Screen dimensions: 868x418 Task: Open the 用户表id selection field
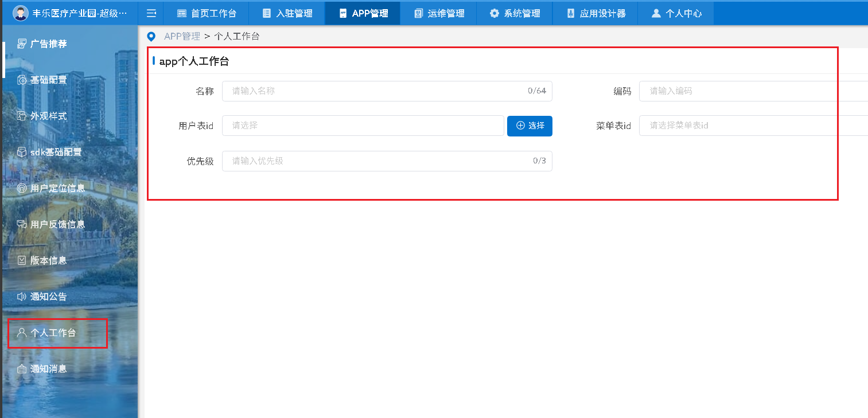[363, 126]
